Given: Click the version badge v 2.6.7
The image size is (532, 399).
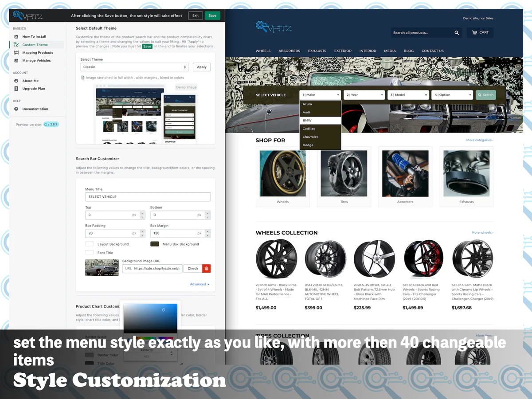Looking at the screenshot, I should point(51,125).
